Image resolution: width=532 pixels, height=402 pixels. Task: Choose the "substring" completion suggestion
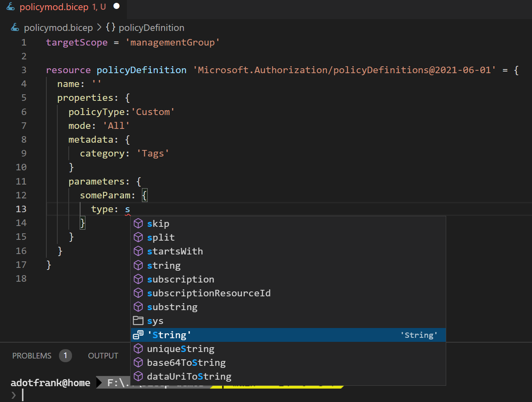click(x=172, y=307)
